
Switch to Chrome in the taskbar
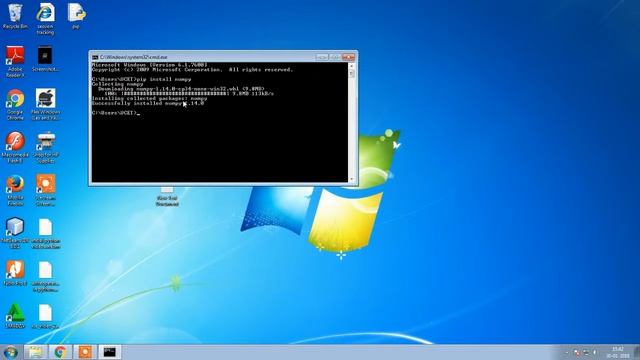point(60,352)
